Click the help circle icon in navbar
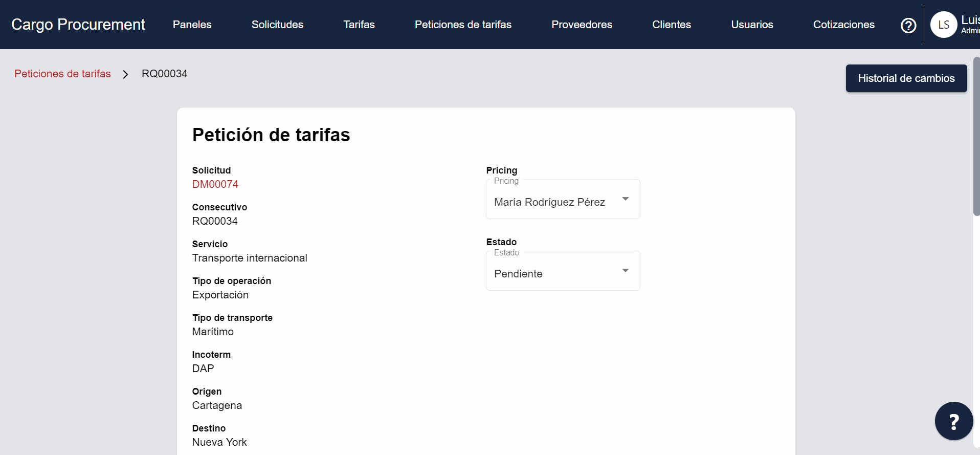 pos(908,25)
